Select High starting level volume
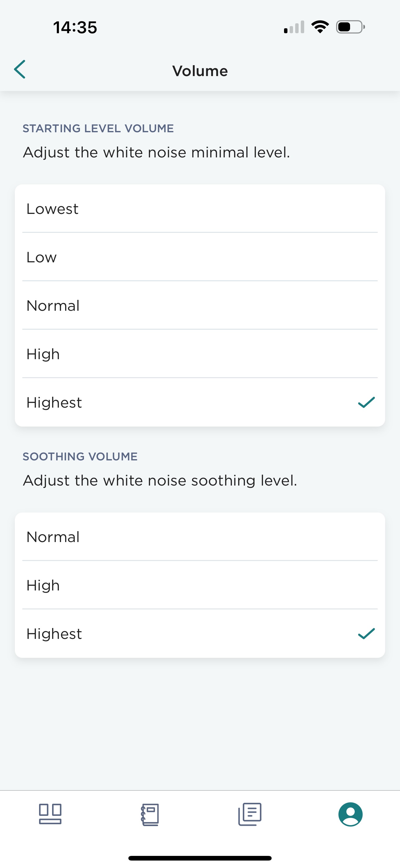Screen dimensions: 400x868 [x=200, y=354]
